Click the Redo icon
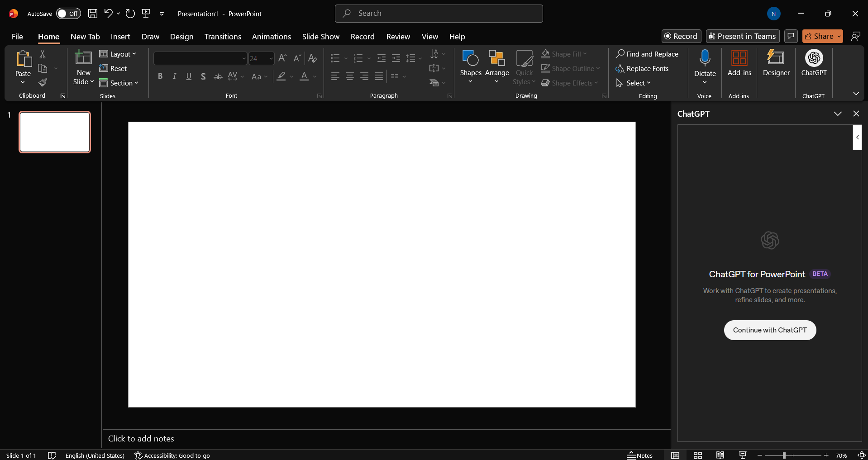 (130, 14)
